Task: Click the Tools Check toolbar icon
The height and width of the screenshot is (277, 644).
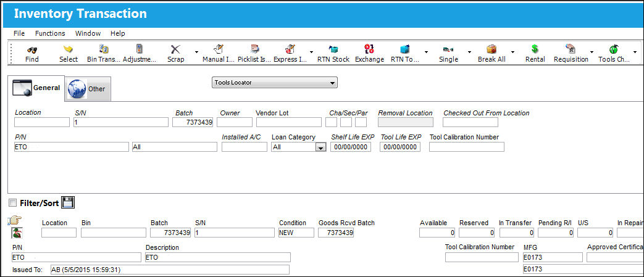Action: pyautogui.click(x=614, y=49)
